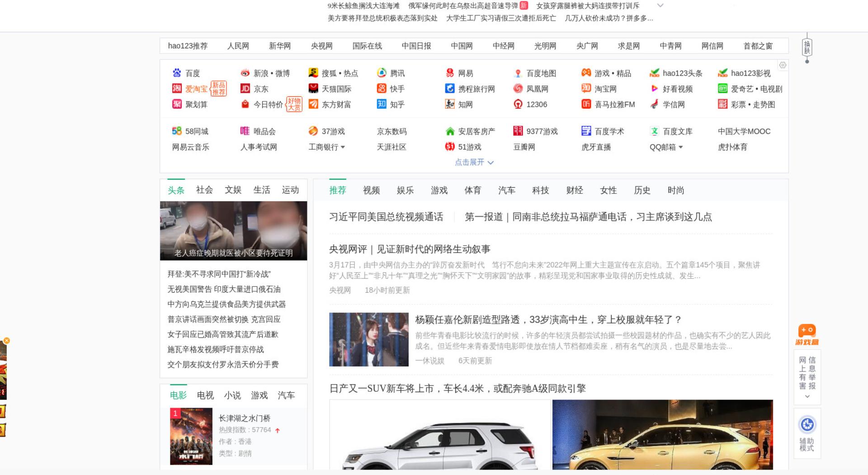Expand site list via 点击展开
Viewport: 868px width, 475px height.
(474, 162)
